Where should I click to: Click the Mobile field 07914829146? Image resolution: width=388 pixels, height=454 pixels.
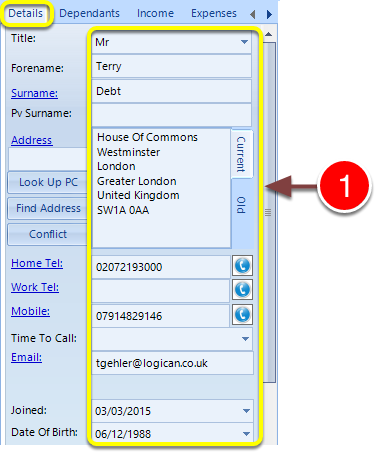tap(161, 316)
